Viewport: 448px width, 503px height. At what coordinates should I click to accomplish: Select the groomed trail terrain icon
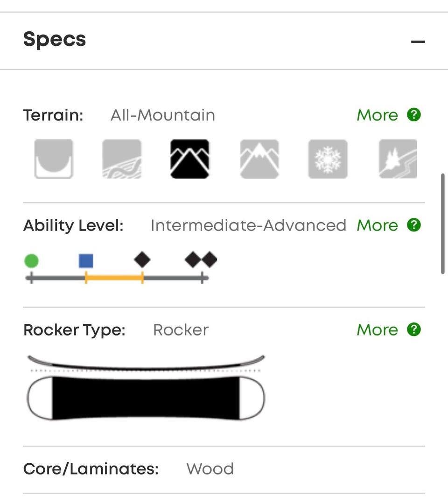[122, 159]
